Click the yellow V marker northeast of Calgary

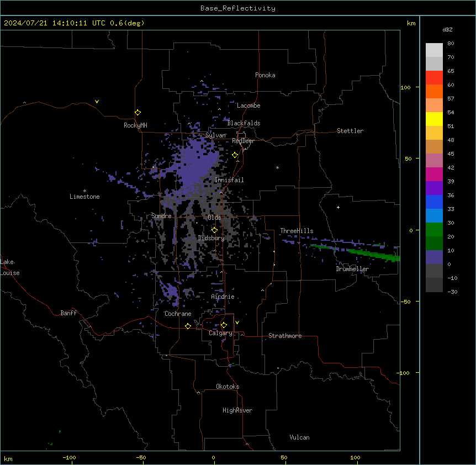click(x=237, y=323)
